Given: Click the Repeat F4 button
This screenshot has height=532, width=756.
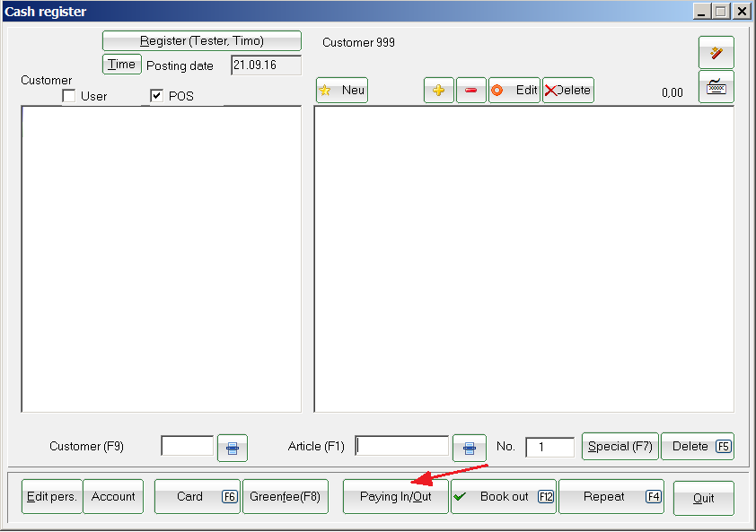Looking at the screenshot, I should point(611,496).
